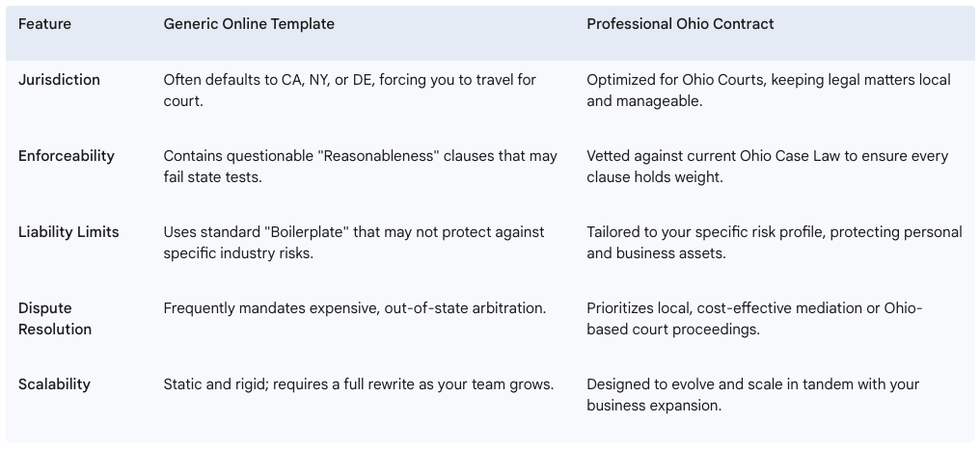Image resolution: width=980 pixels, height=449 pixels.
Task: Click the "Professional Ohio Contract" column header
Action: (680, 24)
